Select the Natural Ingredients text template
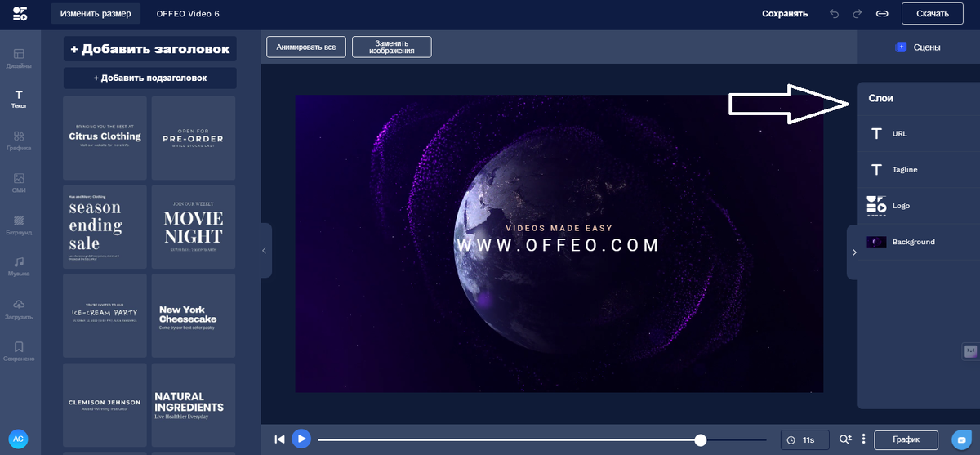Image resolution: width=980 pixels, height=455 pixels. [194, 405]
